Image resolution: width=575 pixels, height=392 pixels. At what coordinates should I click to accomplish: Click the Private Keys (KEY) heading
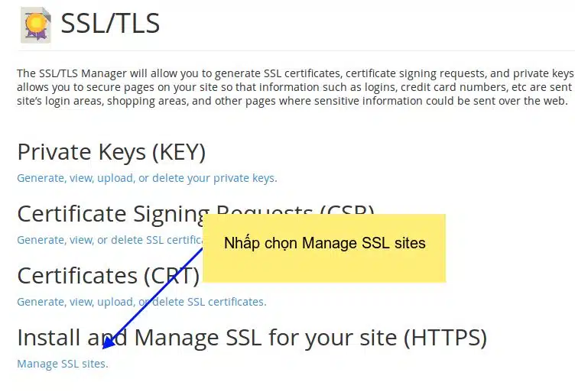(112, 152)
